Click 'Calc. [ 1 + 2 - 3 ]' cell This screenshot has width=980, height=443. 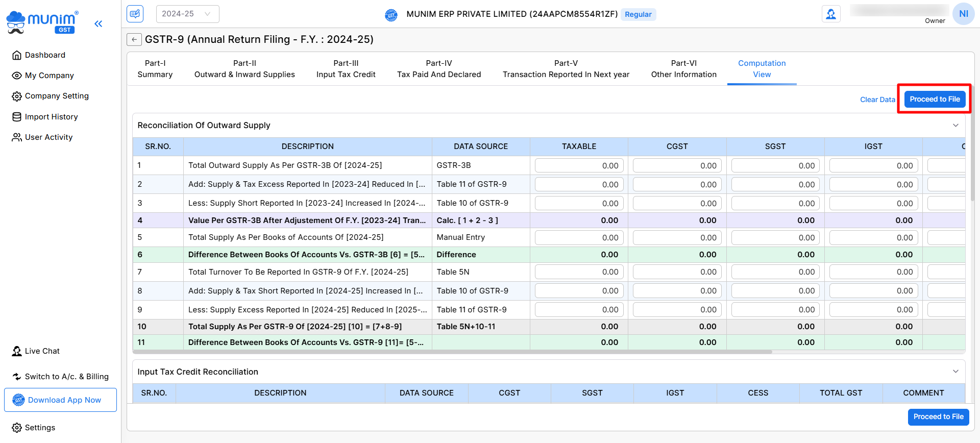pos(480,220)
